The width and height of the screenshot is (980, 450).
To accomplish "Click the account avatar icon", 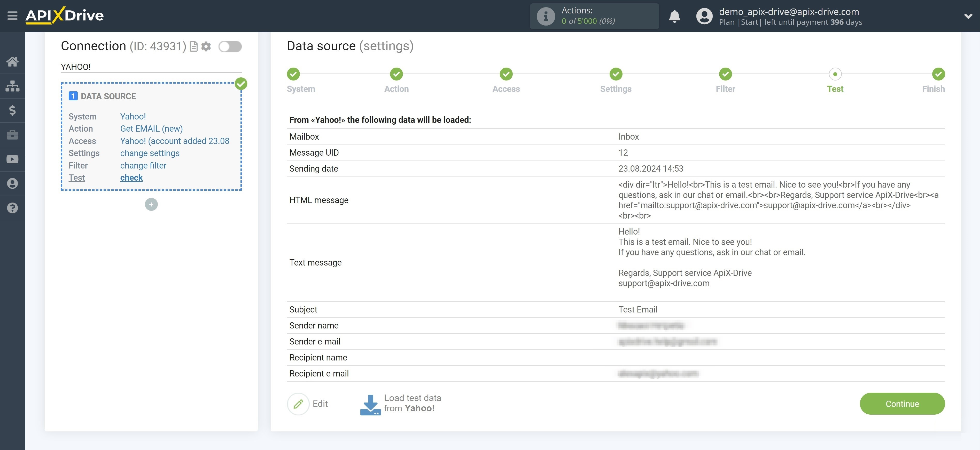I will 704,16.
